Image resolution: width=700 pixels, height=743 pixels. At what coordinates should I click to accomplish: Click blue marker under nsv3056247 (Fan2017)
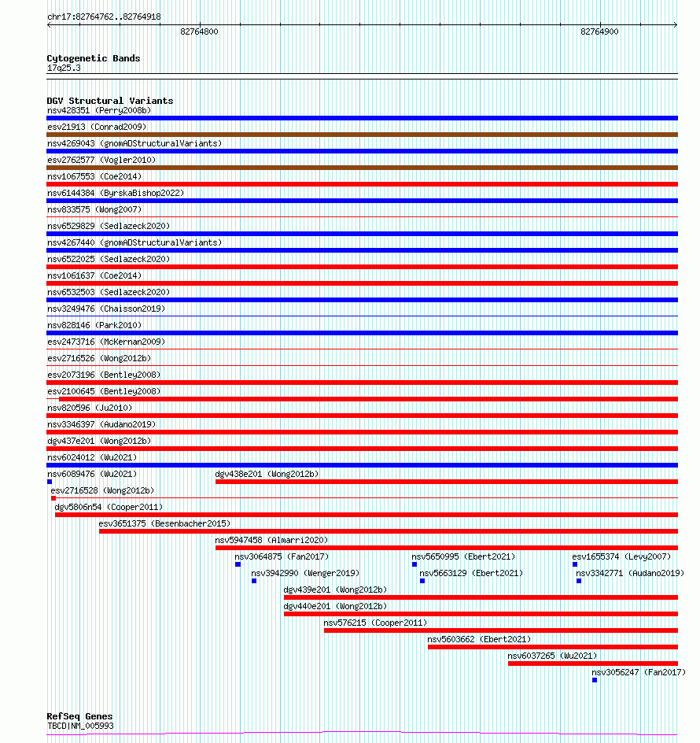[595, 681]
